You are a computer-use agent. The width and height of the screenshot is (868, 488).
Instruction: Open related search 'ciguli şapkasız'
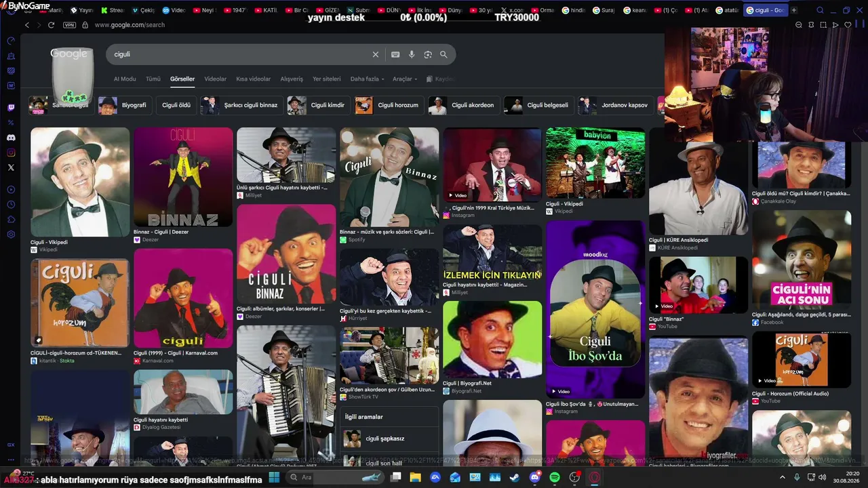389,439
